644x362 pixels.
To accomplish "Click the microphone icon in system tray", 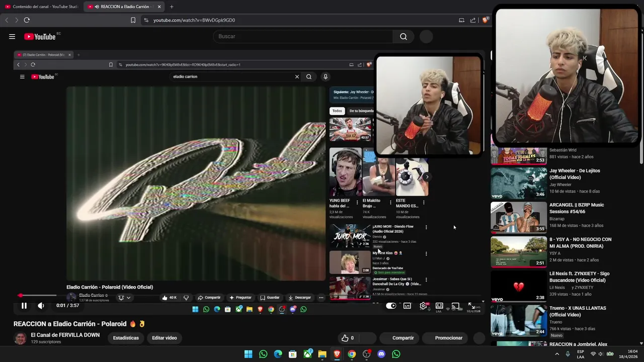I will click(x=568, y=354).
